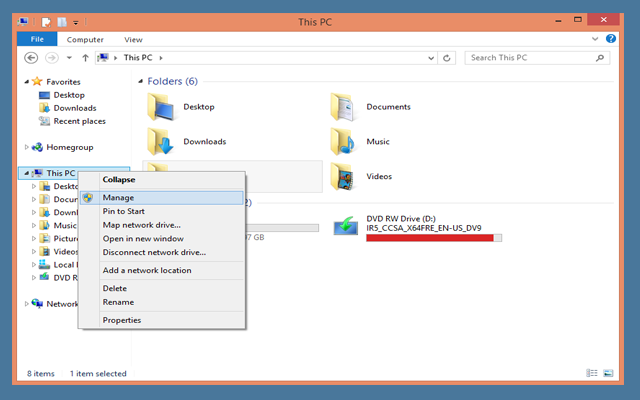The image size is (640, 400).
Task: Open the Downloads folder icon in Folders
Action: pyautogui.click(x=160, y=141)
